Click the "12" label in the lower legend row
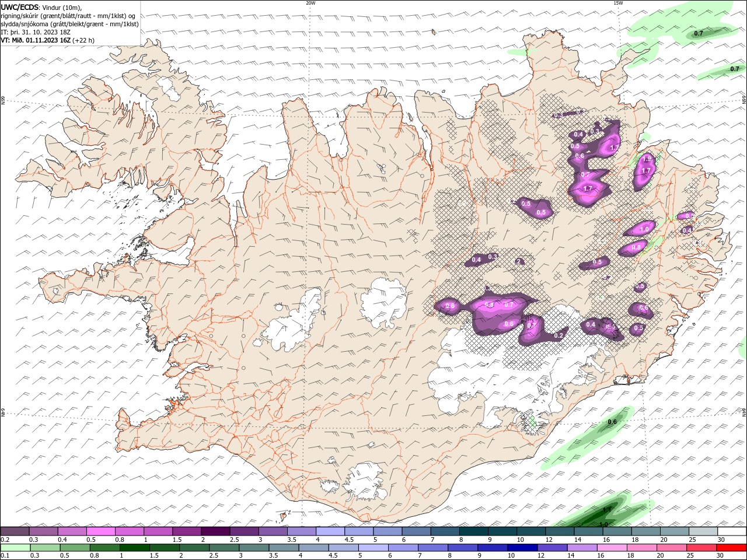 [x=541, y=555]
